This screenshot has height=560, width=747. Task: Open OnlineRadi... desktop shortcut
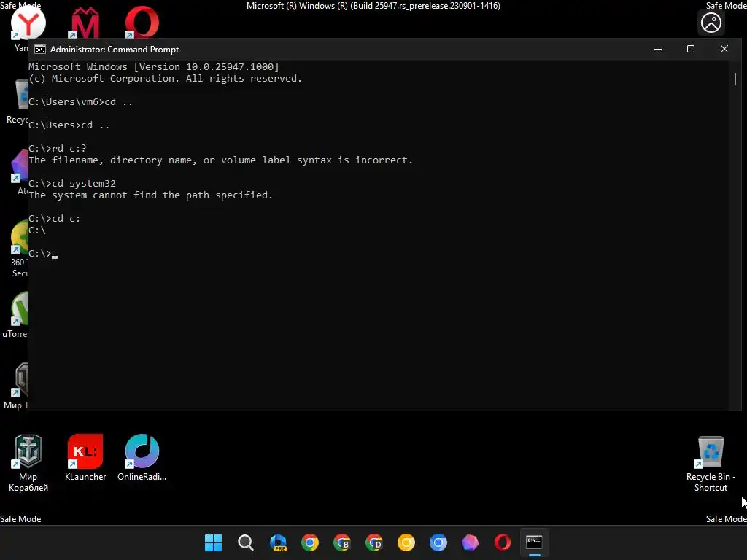[x=142, y=457]
